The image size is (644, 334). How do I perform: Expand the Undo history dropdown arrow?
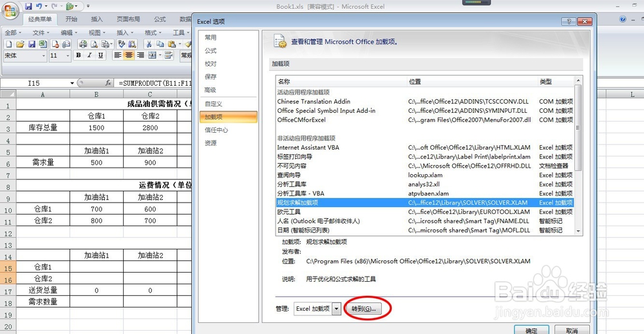tap(46, 6)
